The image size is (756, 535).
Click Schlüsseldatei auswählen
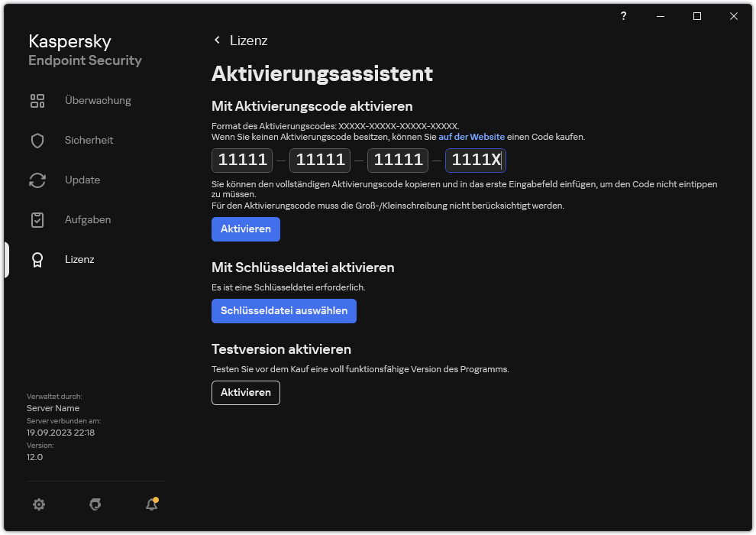coord(283,311)
